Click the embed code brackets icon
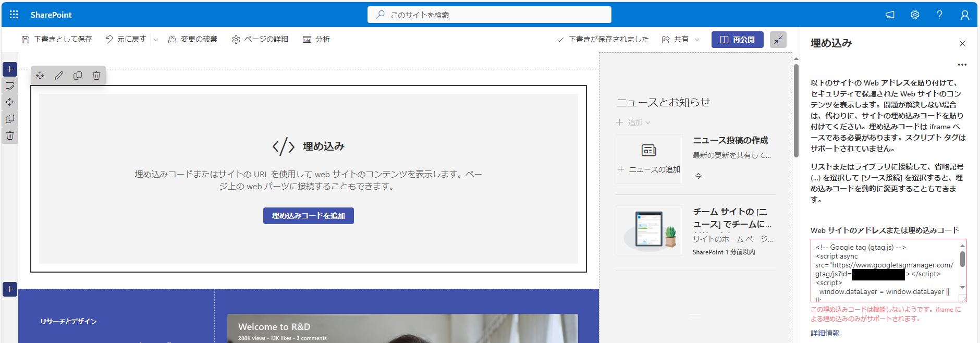Screen dimensions: 980x343 point(284,146)
